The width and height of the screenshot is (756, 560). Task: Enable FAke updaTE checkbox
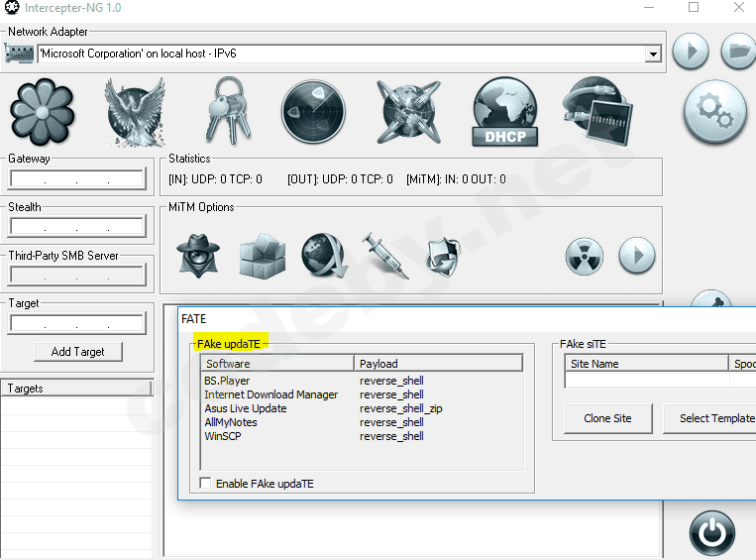pos(206,484)
